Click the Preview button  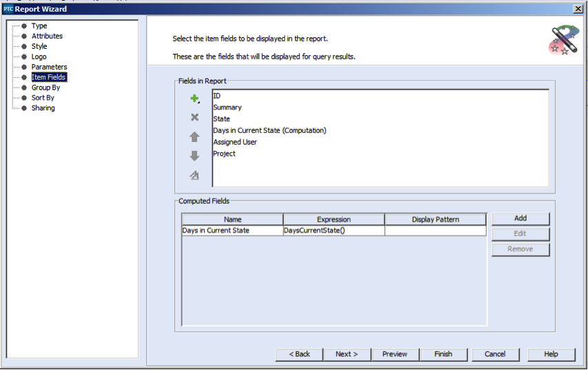pyautogui.click(x=395, y=354)
